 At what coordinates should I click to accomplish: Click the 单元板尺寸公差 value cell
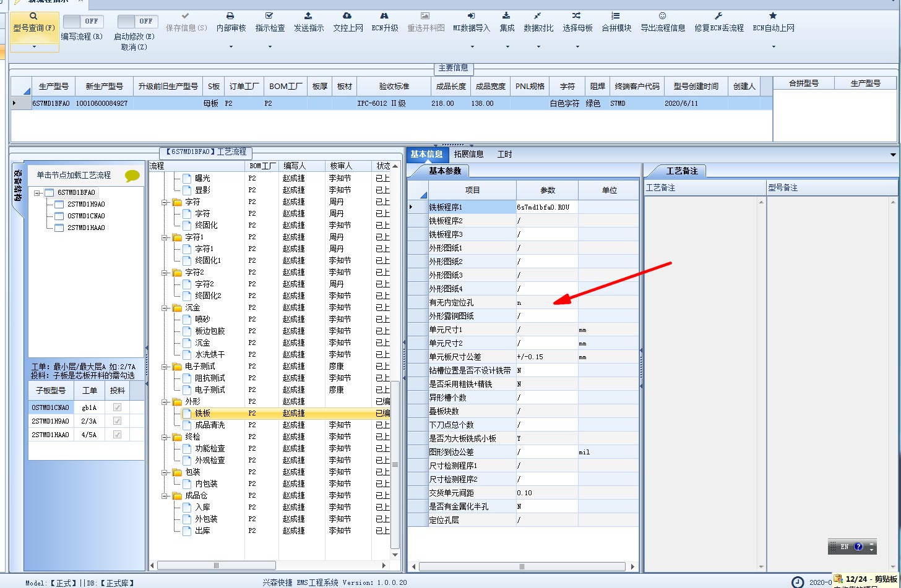click(x=547, y=357)
